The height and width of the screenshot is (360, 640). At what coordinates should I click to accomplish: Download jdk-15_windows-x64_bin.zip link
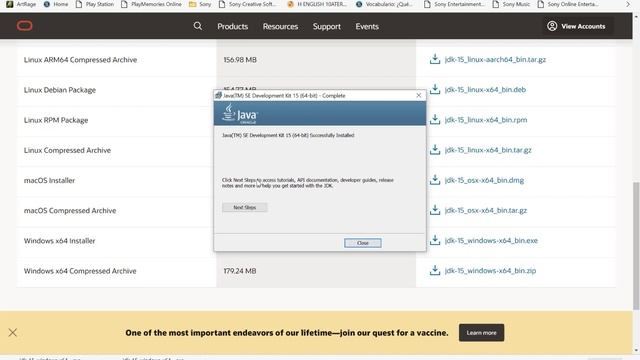[x=490, y=271]
